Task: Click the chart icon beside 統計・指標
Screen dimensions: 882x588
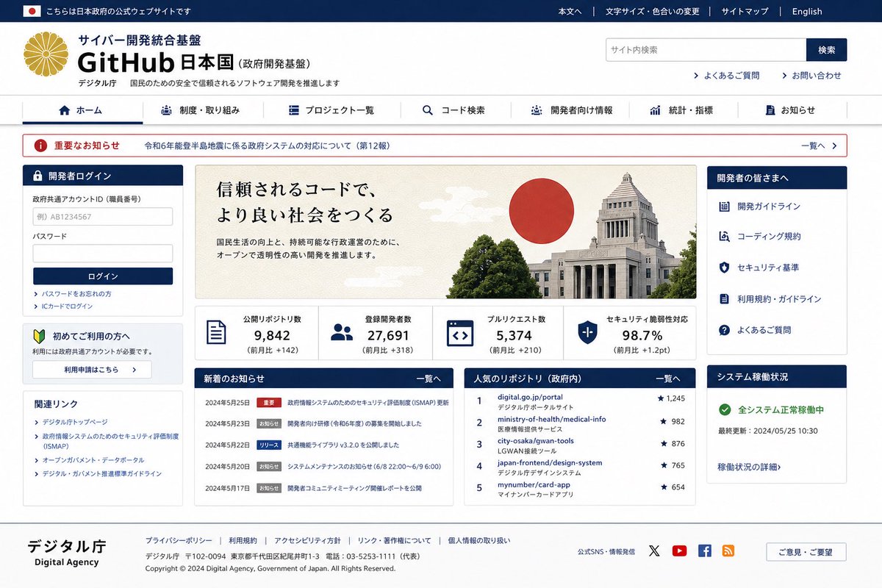Action: (656, 110)
